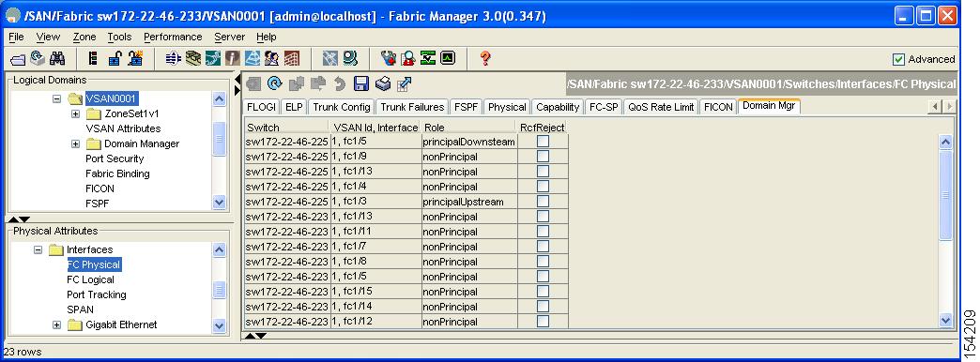Click the black monitor performance icon

pyautogui.click(x=448, y=59)
